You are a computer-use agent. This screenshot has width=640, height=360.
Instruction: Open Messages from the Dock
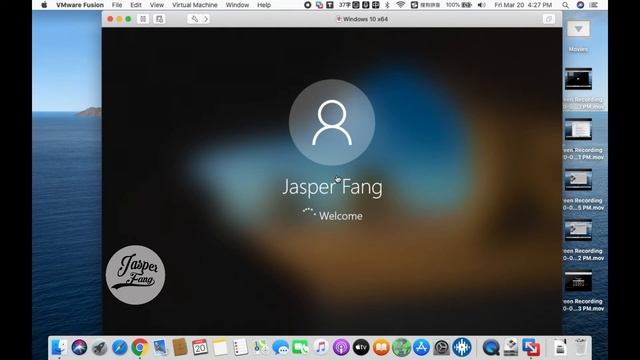coord(280,347)
